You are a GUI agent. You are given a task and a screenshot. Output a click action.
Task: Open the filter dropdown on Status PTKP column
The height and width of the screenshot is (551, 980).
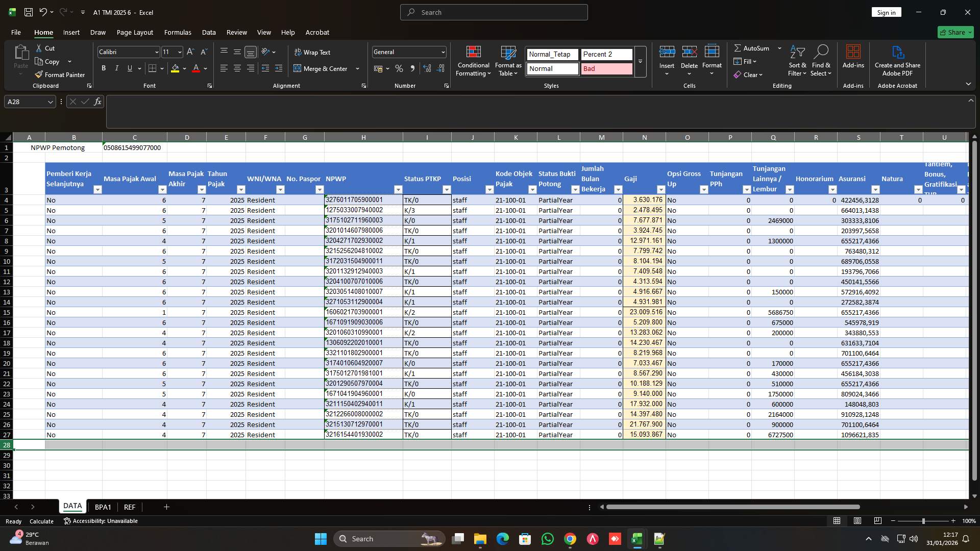pos(447,189)
